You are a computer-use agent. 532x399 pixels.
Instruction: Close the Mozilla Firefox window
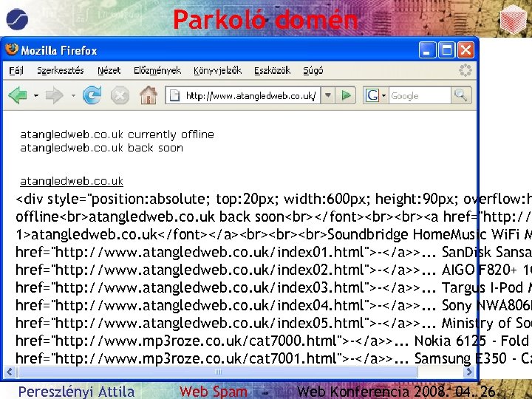coord(465,50)
